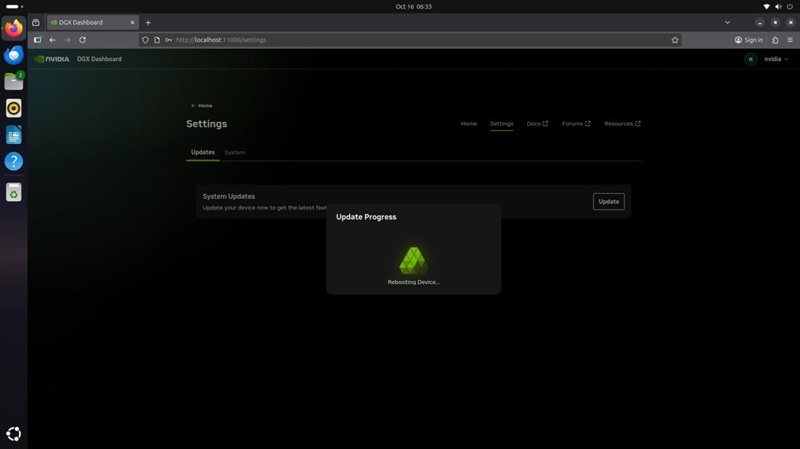Reload the current page

point(82,40)
